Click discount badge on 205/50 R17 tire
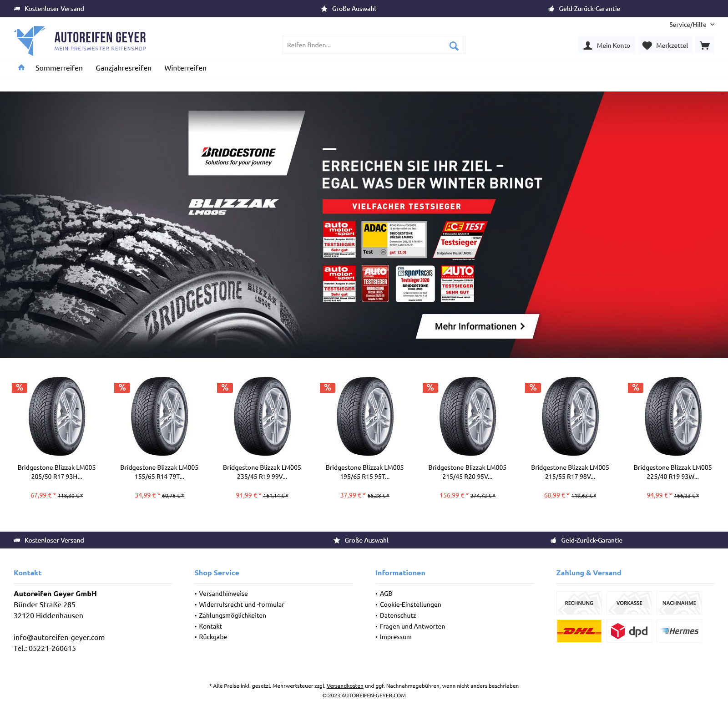Screen dimensions: 728x726 (20, 387)
